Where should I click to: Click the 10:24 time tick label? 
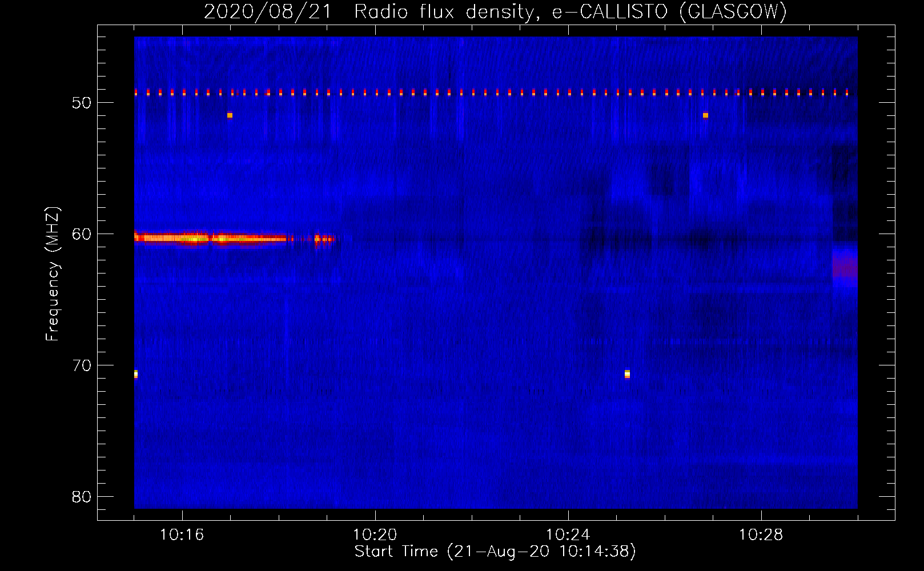pos(568,535)
